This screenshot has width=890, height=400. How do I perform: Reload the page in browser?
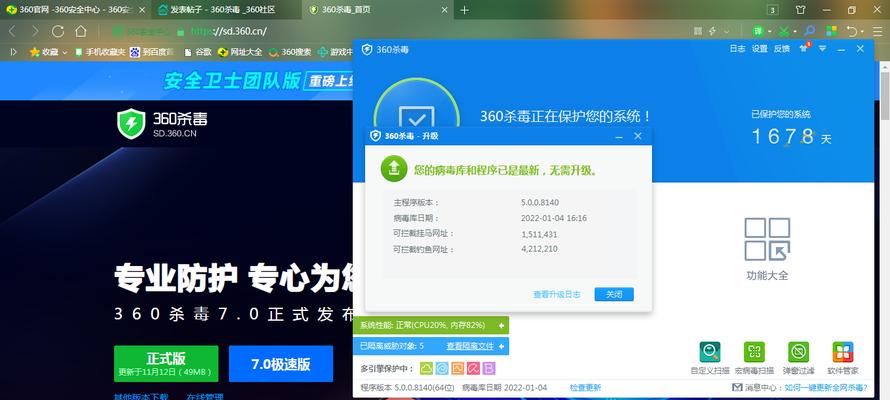coord(58,31)
